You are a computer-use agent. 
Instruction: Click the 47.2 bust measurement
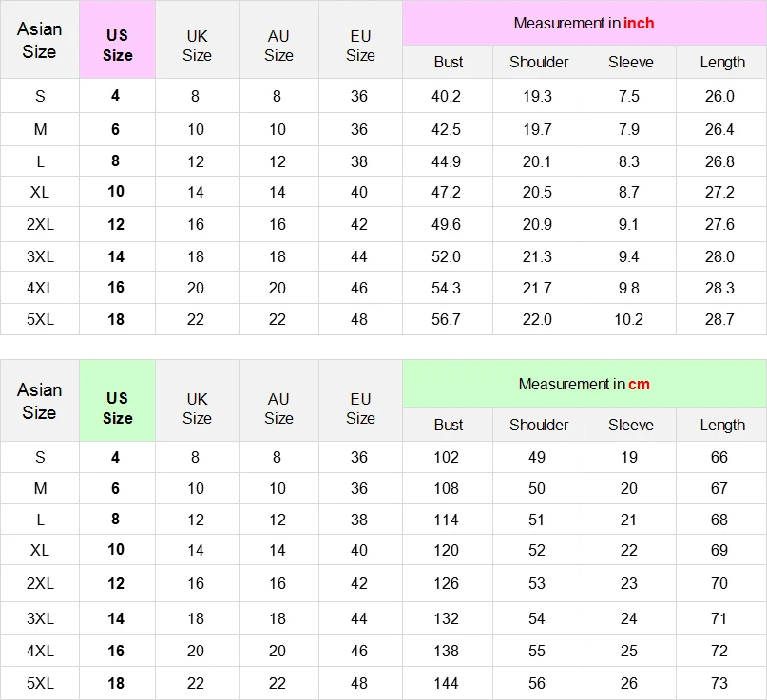click(x=446, y=192)
